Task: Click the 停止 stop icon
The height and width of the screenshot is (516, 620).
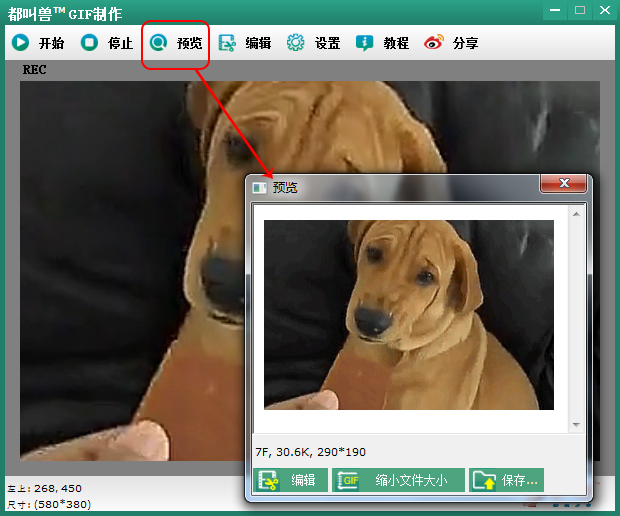Action: (89, 42)
